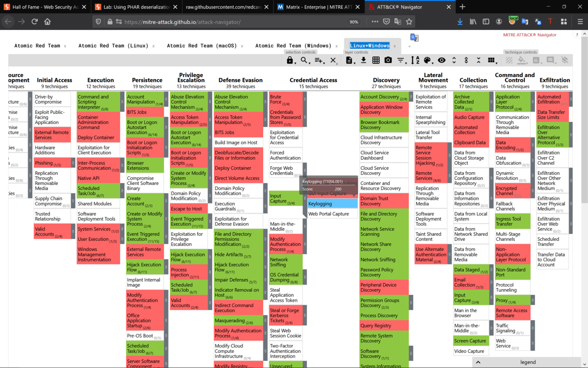Close the Atomic Red Team (macOS) layer tab
The height and width of the screenshot is (368, 588).
242,46
